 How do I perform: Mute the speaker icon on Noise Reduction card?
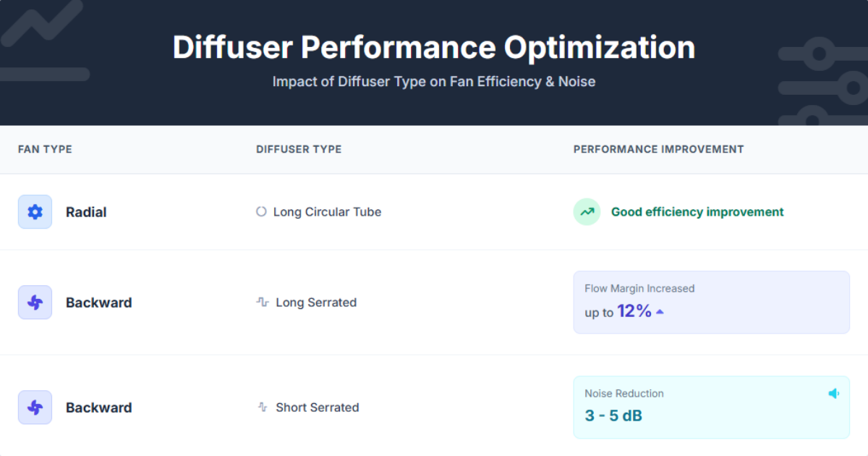coord(833,393)
